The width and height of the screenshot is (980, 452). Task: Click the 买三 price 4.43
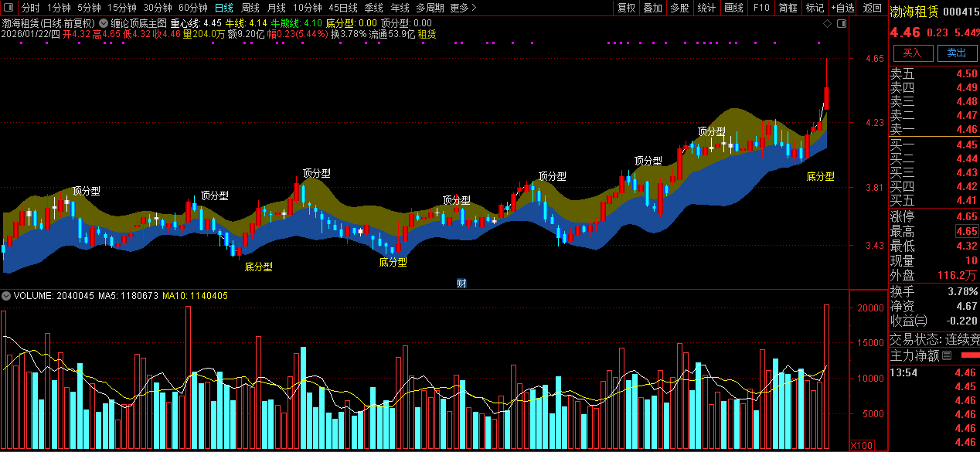coord(966,173)
